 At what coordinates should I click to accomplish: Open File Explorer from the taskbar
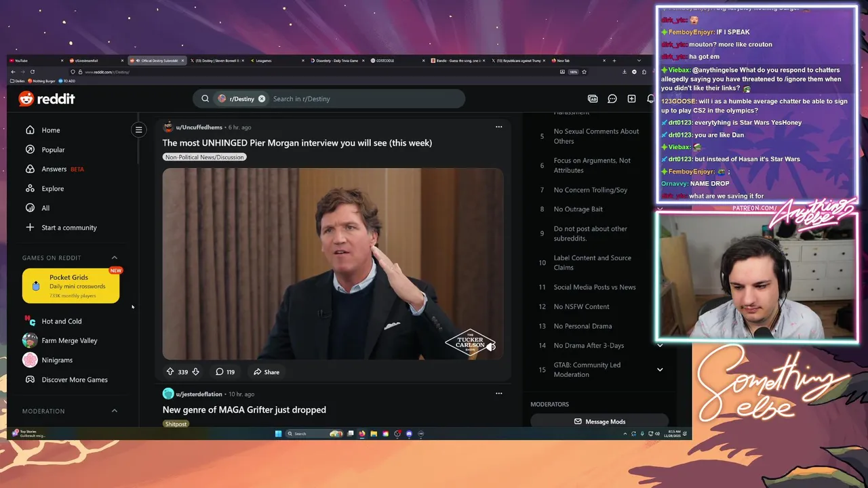coord(374,434)
